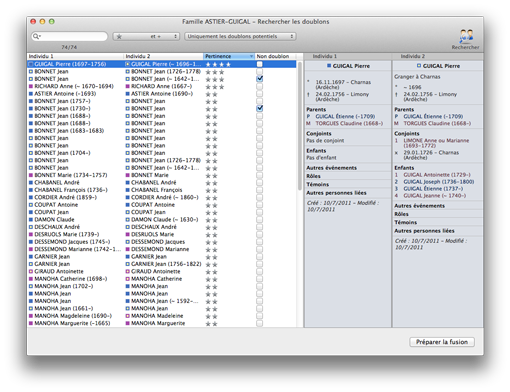510x392 pixels.
Task: Click the icon before DESRUOLS Marie (1739-)
Action: (x=31, y=234)
